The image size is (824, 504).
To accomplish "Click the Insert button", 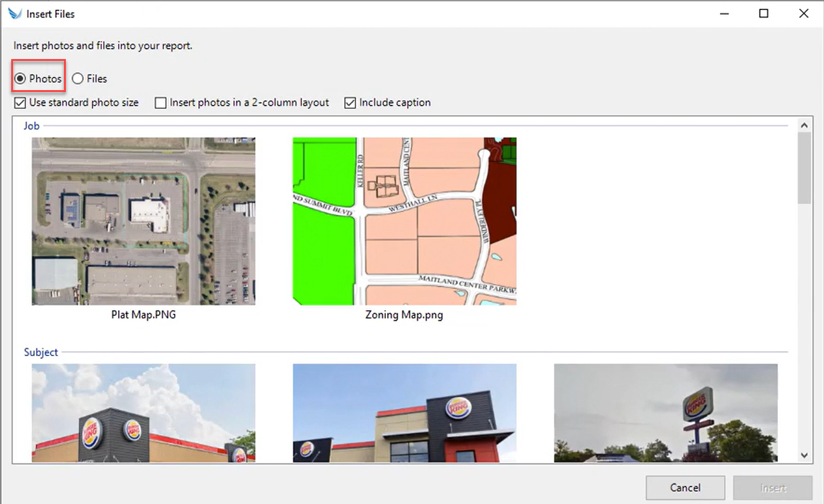I will pos(773,488).
